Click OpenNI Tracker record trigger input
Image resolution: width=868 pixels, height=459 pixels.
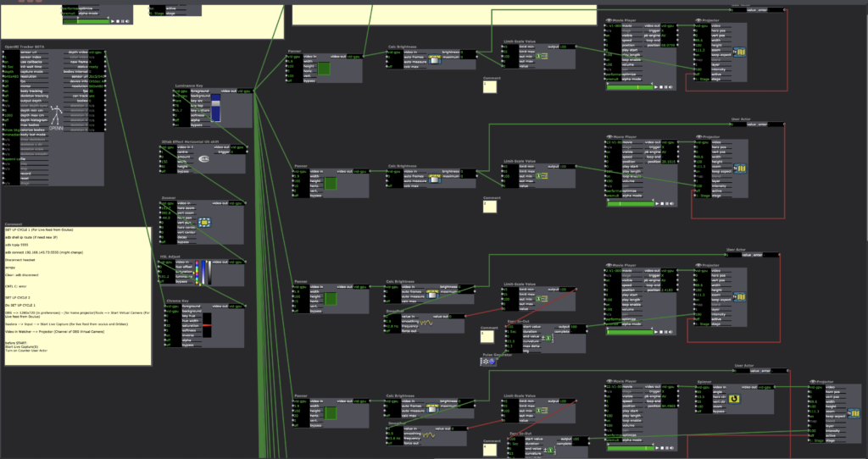point(10,173)
